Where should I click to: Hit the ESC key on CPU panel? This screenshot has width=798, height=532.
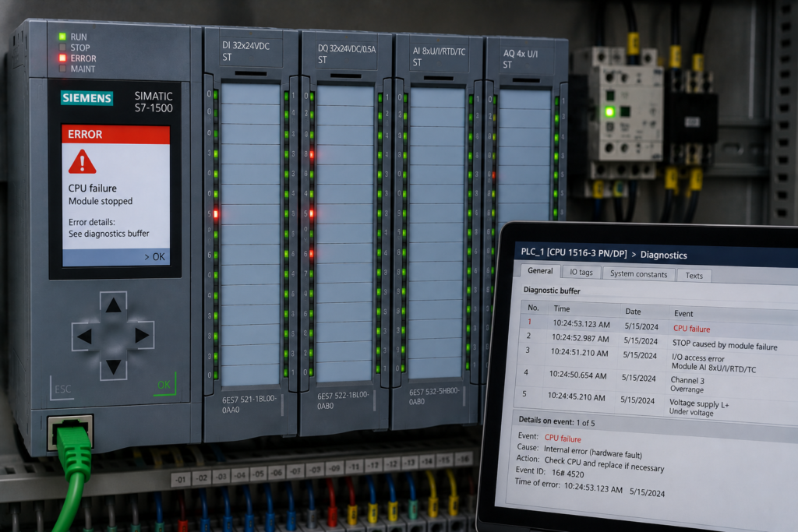coord(62,389)
